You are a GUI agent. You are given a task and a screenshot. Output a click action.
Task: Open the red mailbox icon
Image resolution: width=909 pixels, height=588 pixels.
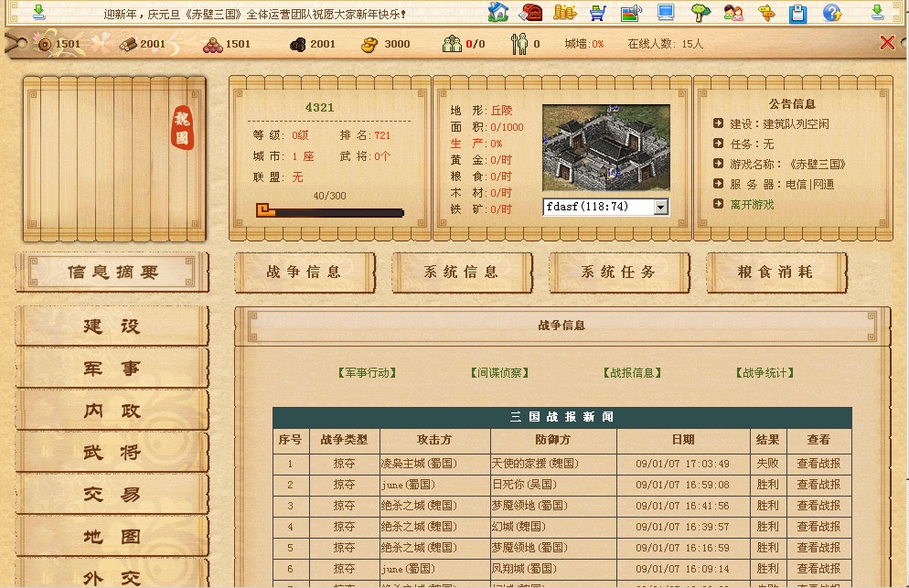tap(530, 13)
